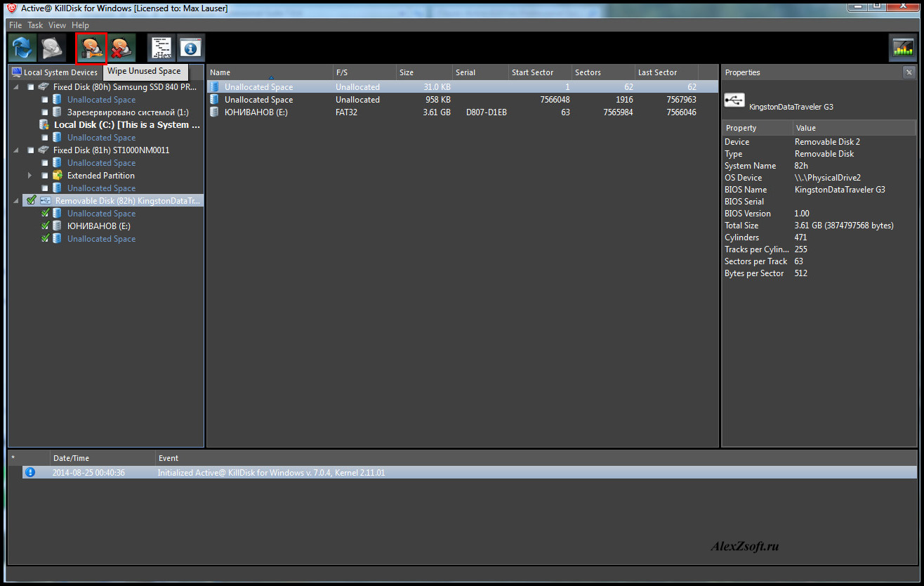Click Cylinders value 471
Image resolution: width=924 pixels, height=586 pixels.
[x=801, y=237]
